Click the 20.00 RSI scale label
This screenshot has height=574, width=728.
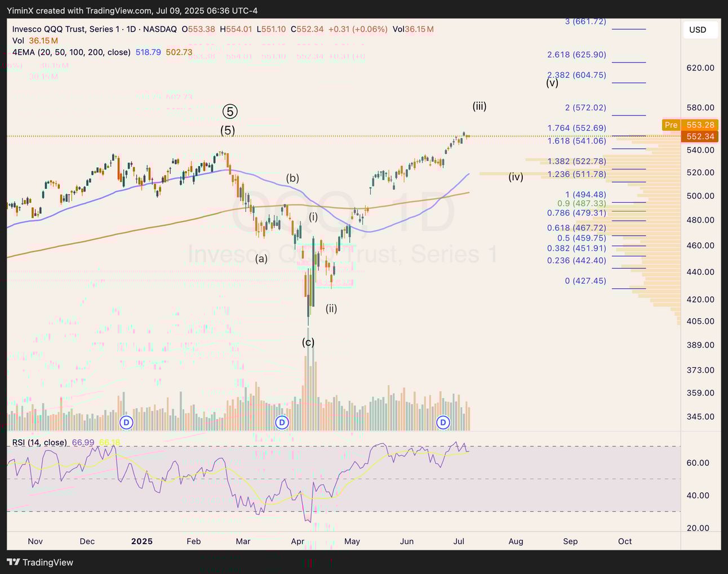point(699,528)
